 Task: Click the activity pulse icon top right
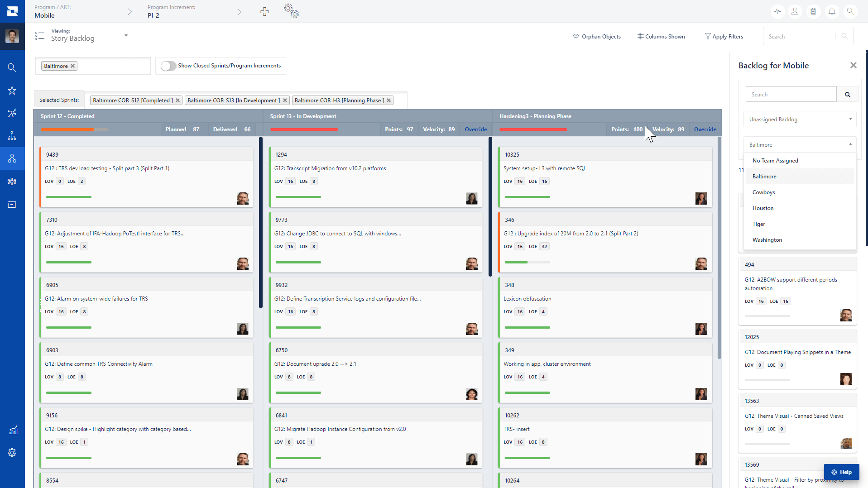(x=777, y=11)
